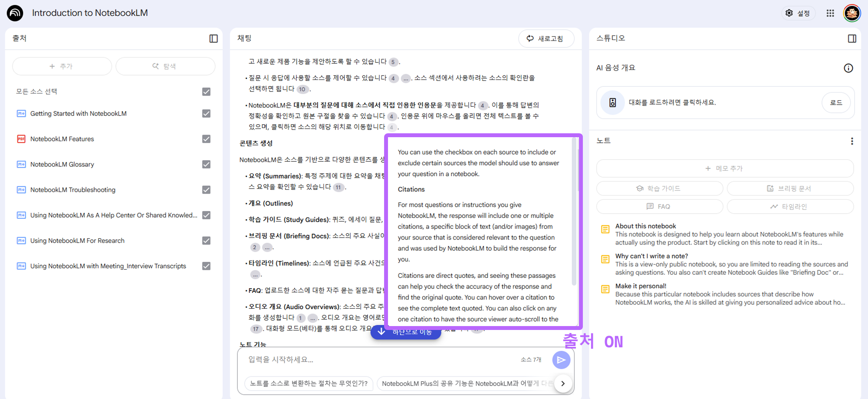
Task: Click the Meeting Transcripts source icon
Action: tap(21, 266)
